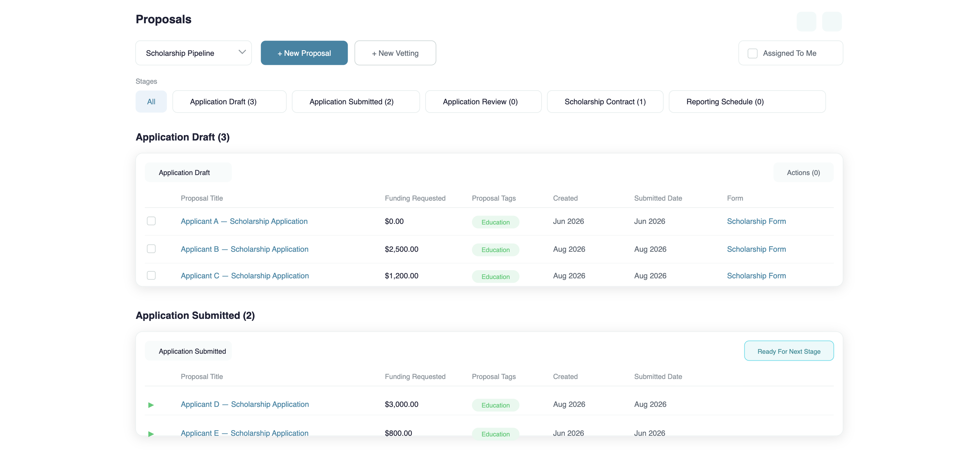Click the $3,000.00 funding amount

pyautogui.click(x=401, y=405)
